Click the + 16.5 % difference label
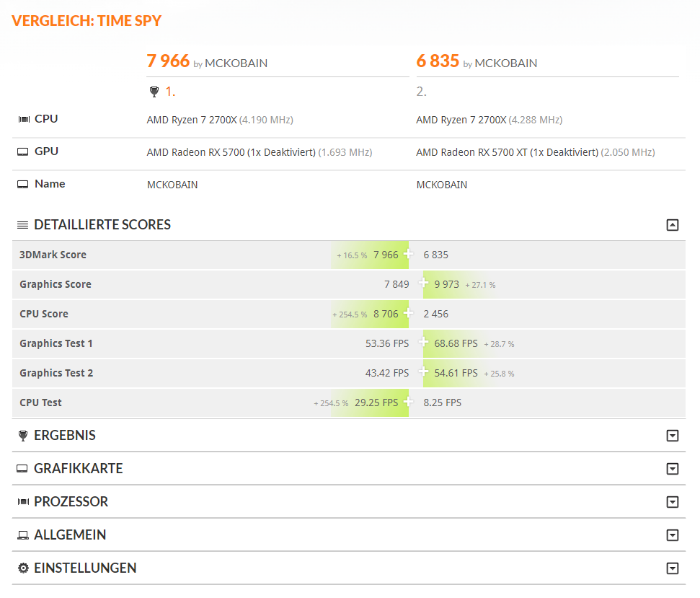 352,255
